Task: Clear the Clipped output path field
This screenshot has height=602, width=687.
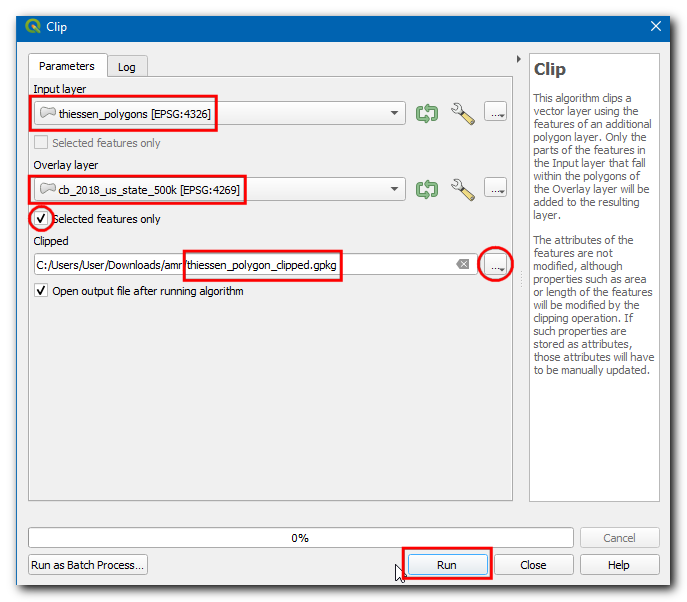Action: (462, 264)
